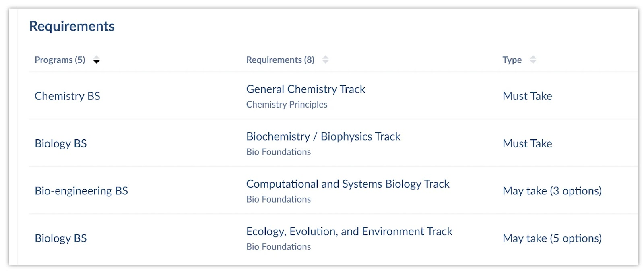Image resolution: width=644 pixels, height=275 pixels.
Task: Open Computational and Systems Biology Track
Action: tap(348, 184)
